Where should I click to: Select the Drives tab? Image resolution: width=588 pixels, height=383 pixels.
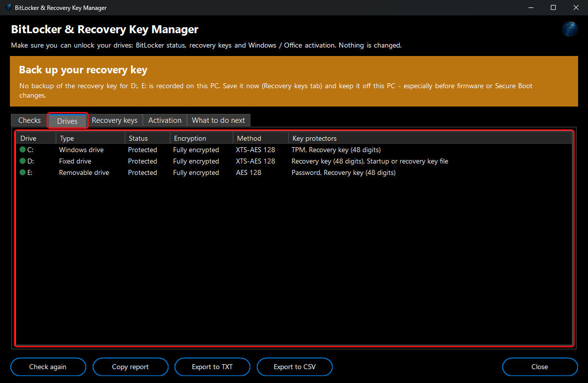point(67,121)
